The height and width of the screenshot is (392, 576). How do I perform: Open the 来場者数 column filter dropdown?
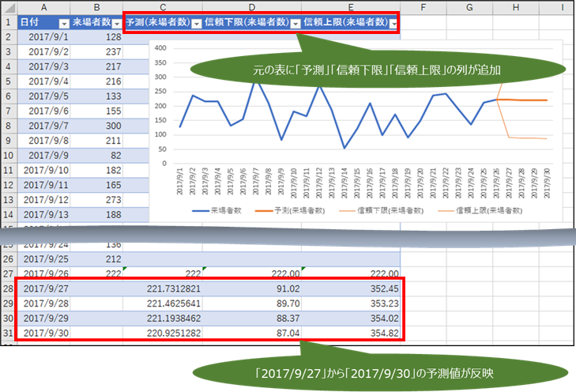[117, 24]
